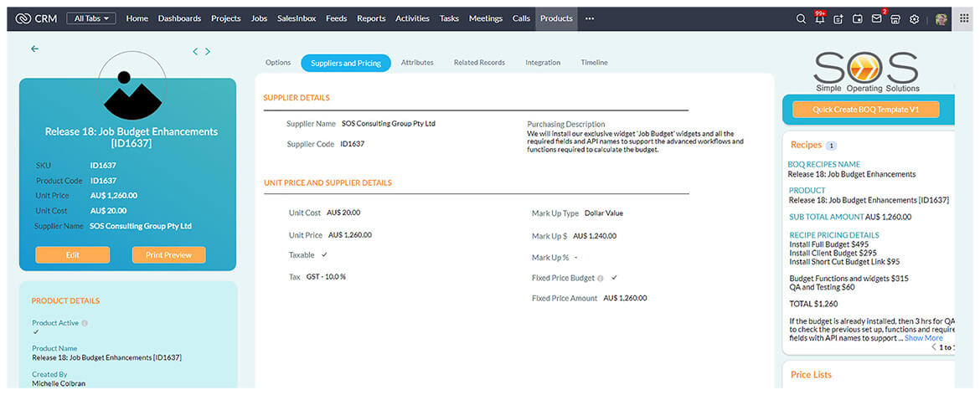Open the marketplace store icon
This screenshot has height=395, width=980.
[x=895, y=18]
